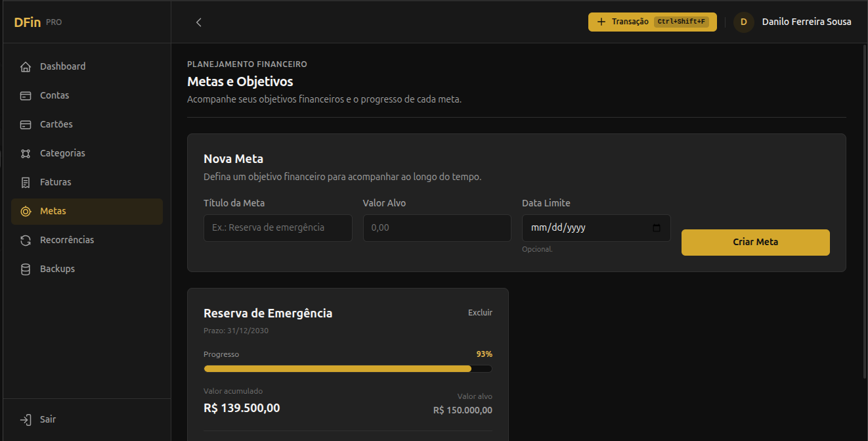Viewport: 868px width, 441px height.
Task: Click the page vertical scrollbar
Action: click(863, 210)
